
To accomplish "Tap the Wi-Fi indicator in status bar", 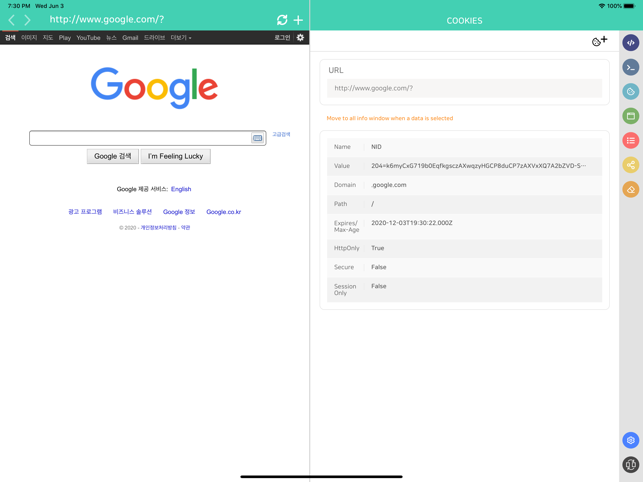I will coord(602,6).
